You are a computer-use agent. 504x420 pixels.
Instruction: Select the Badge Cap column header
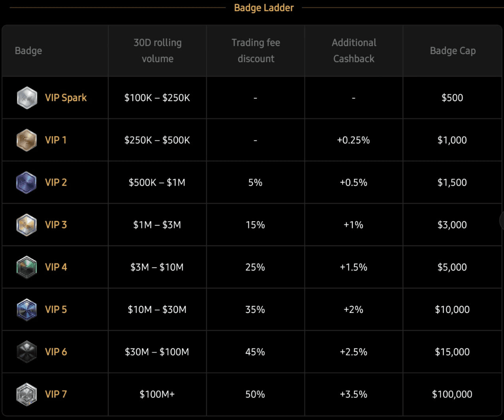tap(453, 51)
